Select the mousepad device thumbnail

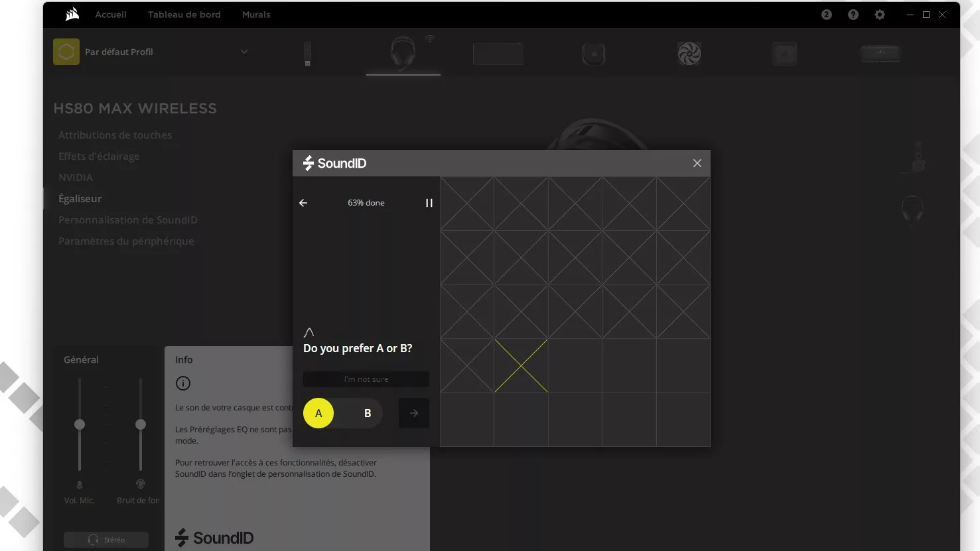pyautogui.click(x=498, y=54)
